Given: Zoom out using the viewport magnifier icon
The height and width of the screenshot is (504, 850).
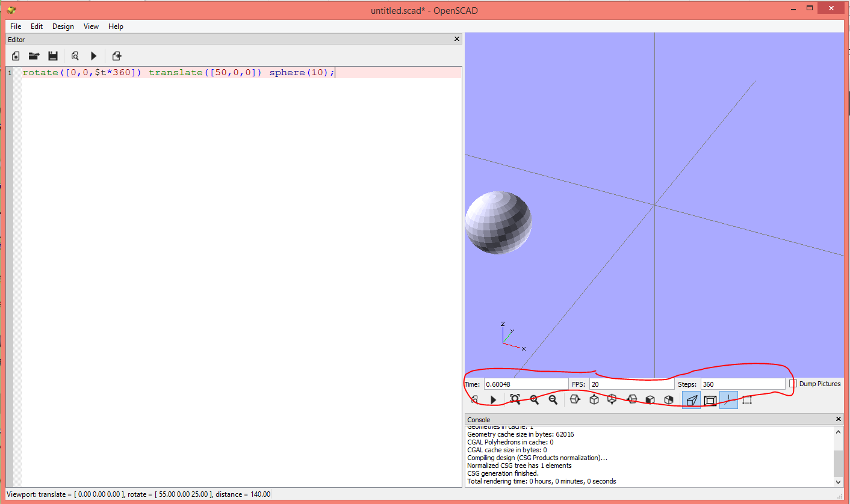Looking at the screenshot, I should [x=553, y=399].
